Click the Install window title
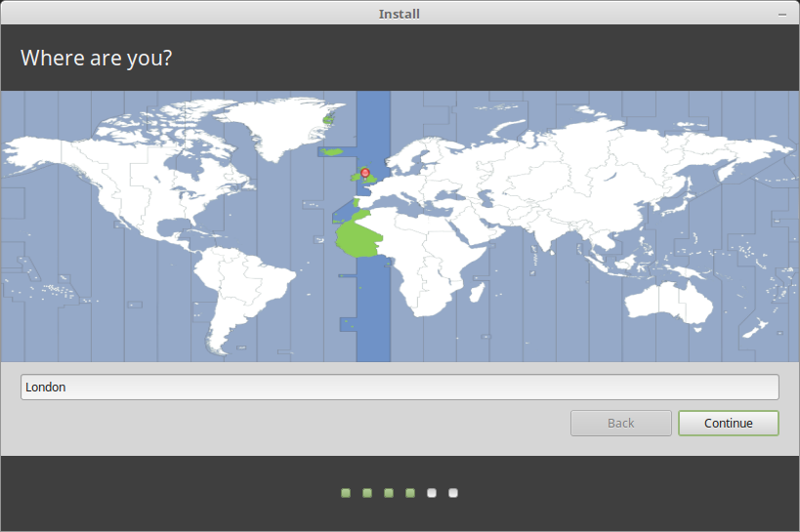800x532 pixels. (x=399, y=14)
